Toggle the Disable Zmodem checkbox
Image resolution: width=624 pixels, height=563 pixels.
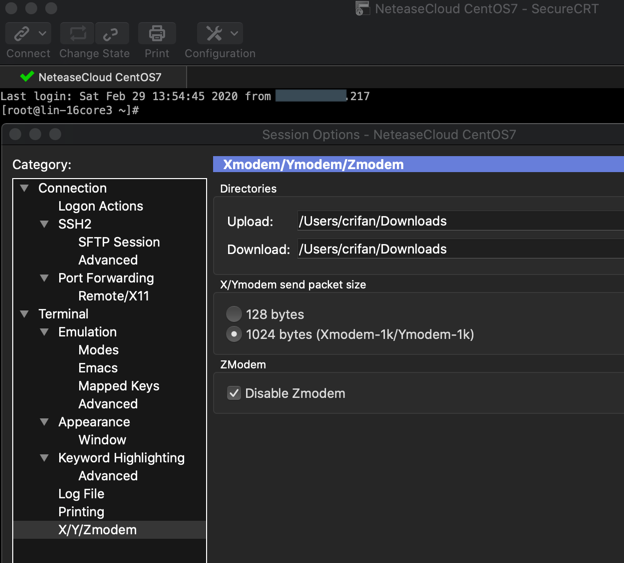(x=234, y=393)
